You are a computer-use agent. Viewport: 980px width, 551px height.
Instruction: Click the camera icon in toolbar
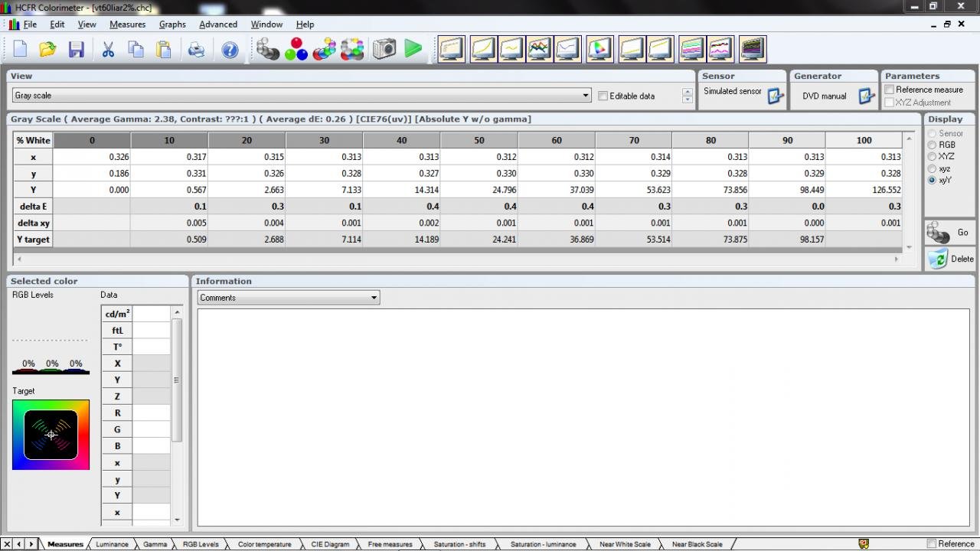[384, 50]
